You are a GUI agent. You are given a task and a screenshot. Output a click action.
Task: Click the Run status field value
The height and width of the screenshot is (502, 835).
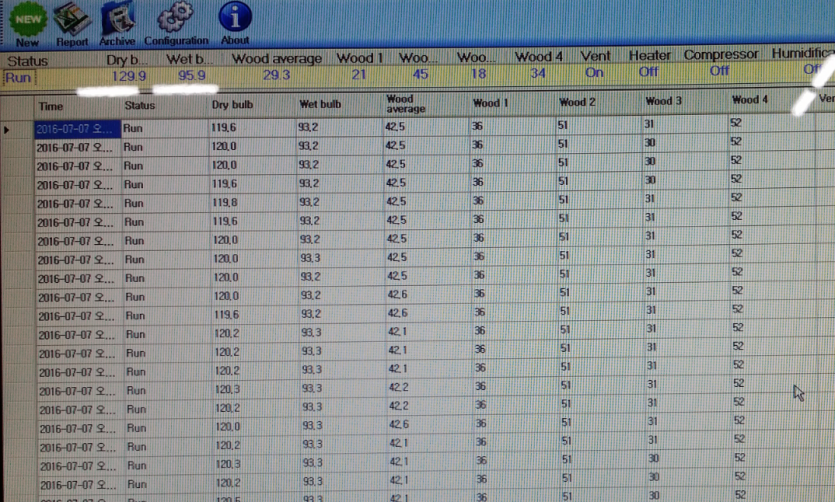(x=18, y=74)
